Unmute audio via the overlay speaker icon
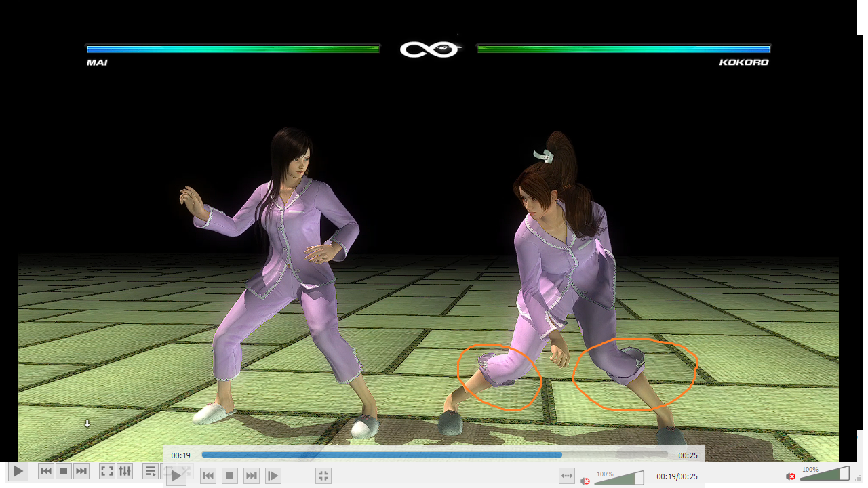The image size is (868, 488). pos(585,481)
